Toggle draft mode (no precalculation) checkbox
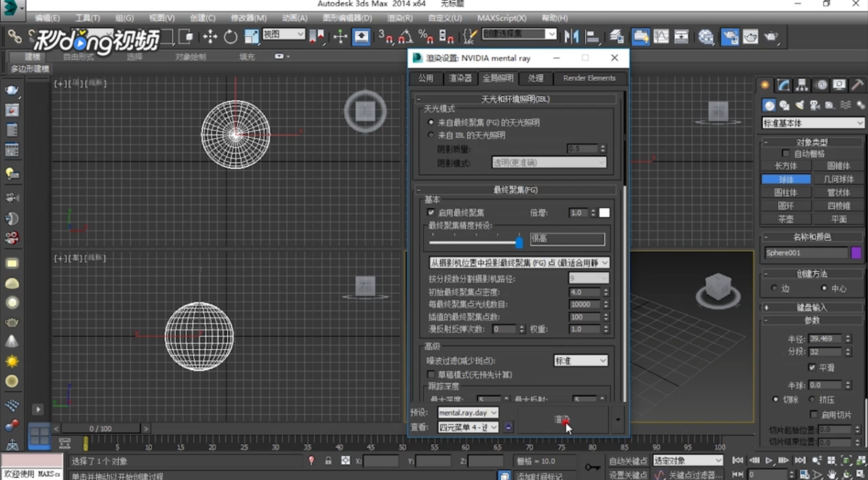The width and height of the screenshot is (868, 480). click(431, 374)
